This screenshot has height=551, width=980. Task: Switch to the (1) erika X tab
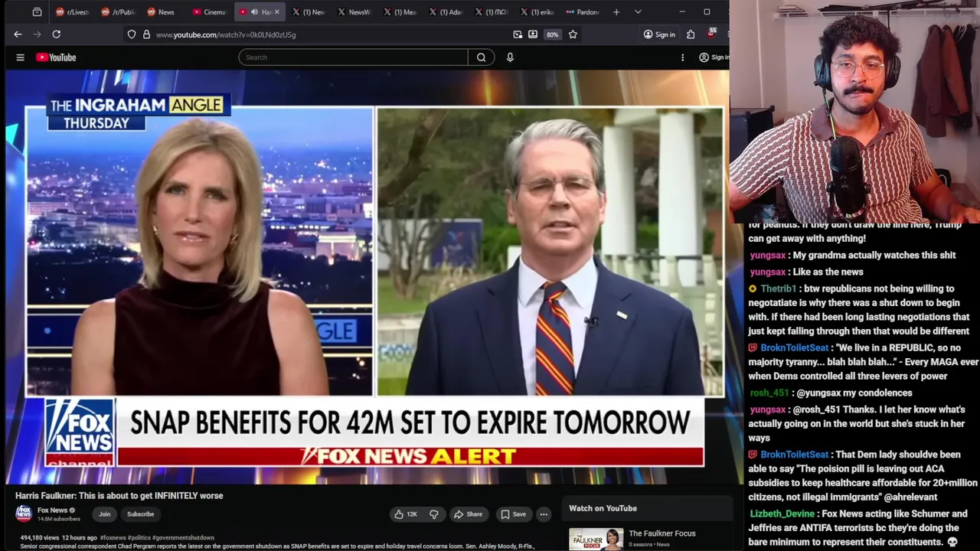tap(537, 12)
